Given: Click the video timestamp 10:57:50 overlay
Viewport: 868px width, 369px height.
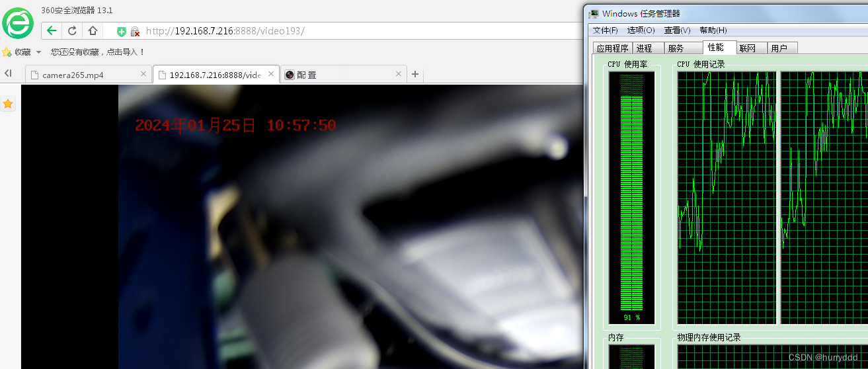Looking at the screenshot, I should pyautogui.click(x=301, y=125).
